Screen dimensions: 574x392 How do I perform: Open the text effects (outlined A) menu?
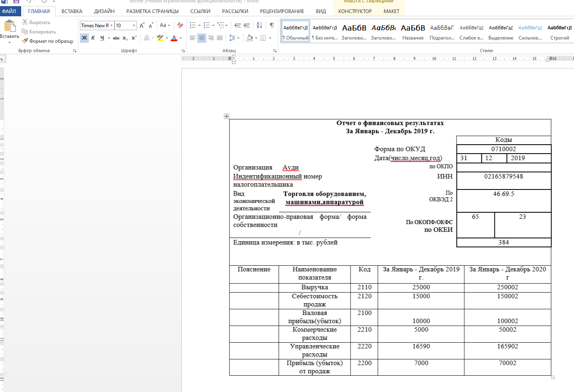[147, 38]
